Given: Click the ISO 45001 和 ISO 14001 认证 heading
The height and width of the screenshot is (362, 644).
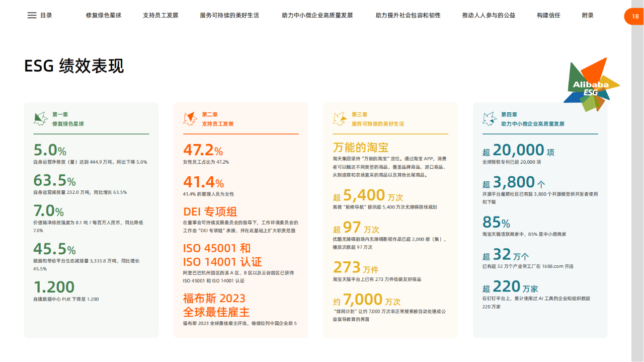Looking at the screenshot, I should pos(222,255).
